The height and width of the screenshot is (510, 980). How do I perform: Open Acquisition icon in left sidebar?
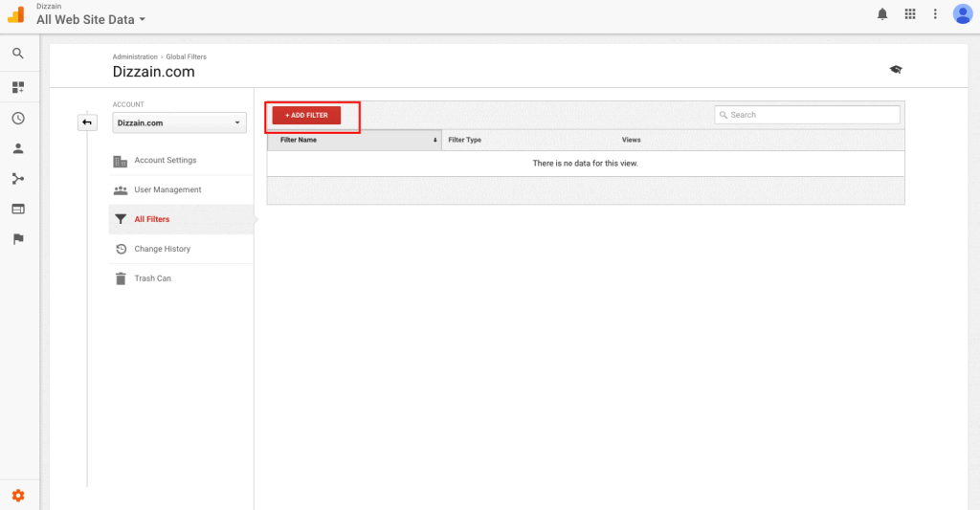[x=17, y=179]
